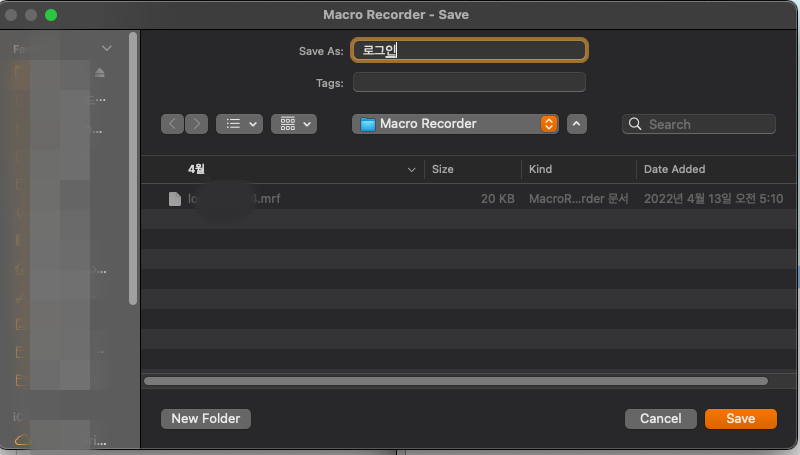
Task: Select the .mrf file row
Action: pos(469,198)
